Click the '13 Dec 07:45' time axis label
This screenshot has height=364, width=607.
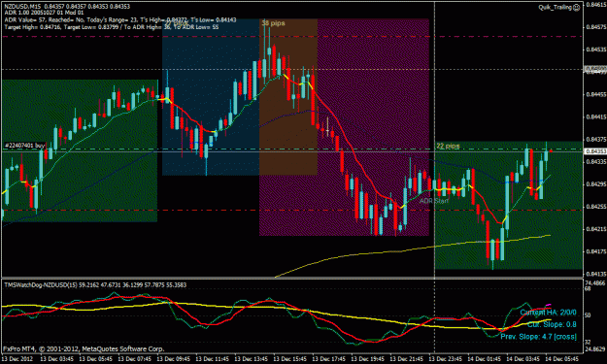tap(134, 358)
